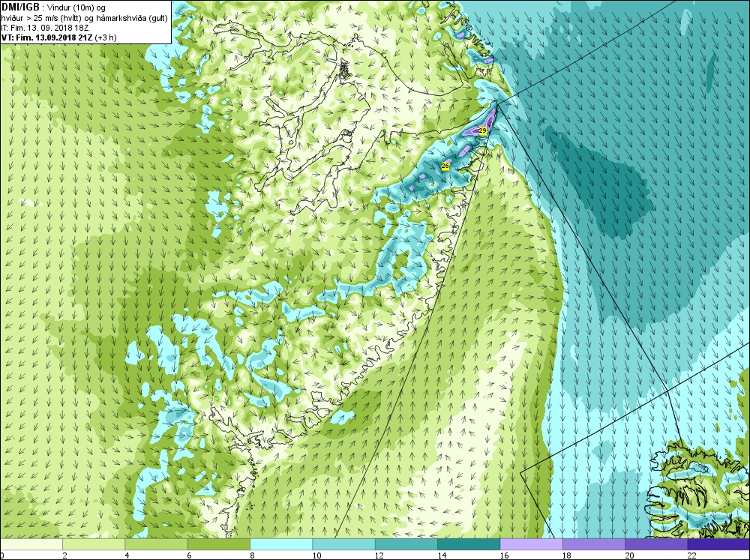
Task: Select the 20-22 m/s violet legend swatch
Action: point(655,544)
